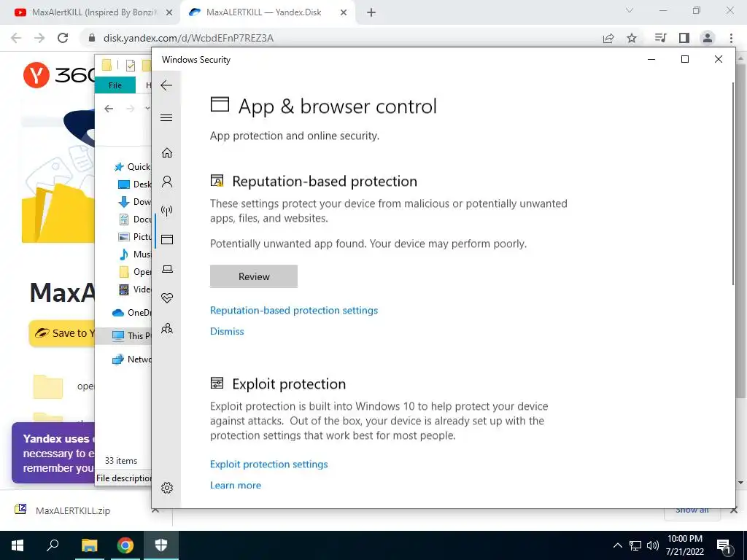Dismiss the unwanted app warning
Viewport: 747px width, 560px height.
point(227,332)
